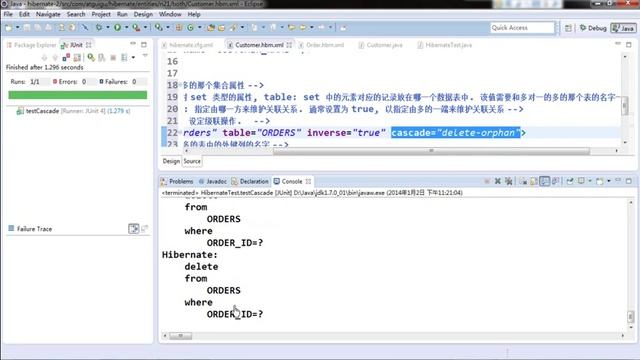This screenshot has height=360, width=640.
Task: Open the Window menu
Action: pos(170,14)
